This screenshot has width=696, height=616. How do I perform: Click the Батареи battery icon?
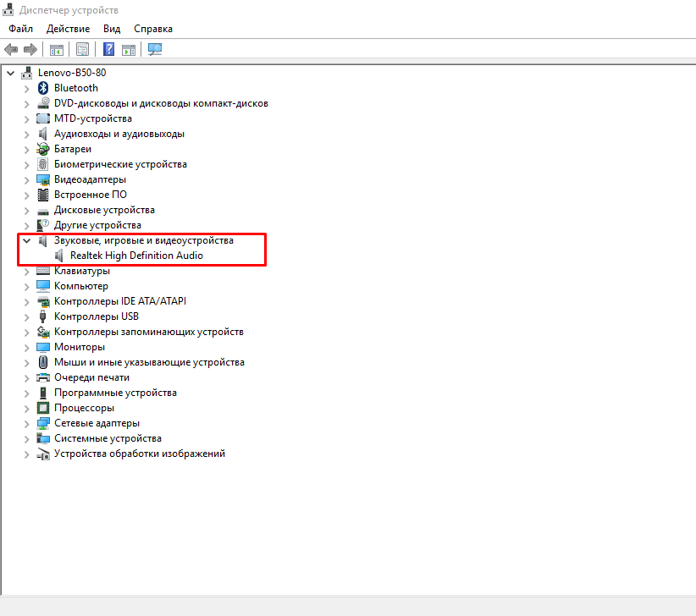[43, 149]
